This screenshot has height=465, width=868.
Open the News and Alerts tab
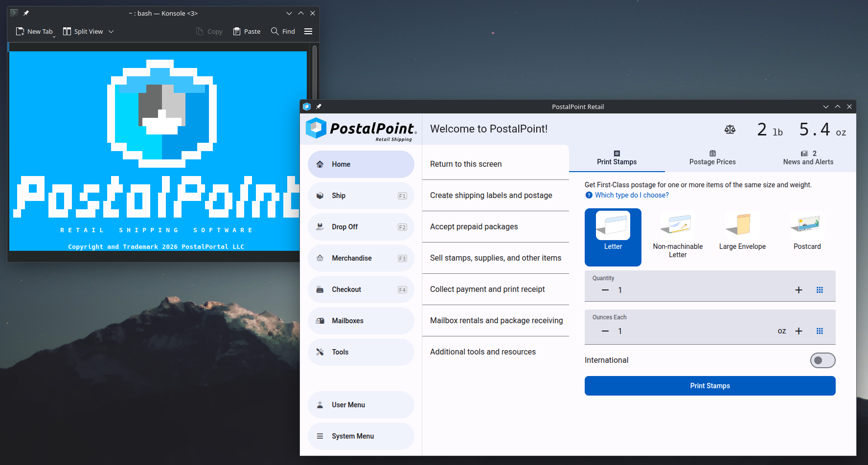[x=808, y=157]
